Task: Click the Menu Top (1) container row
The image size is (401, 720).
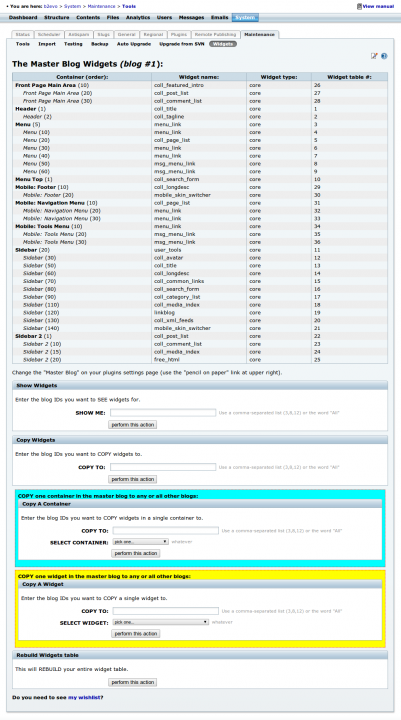Action: (200, 179)
